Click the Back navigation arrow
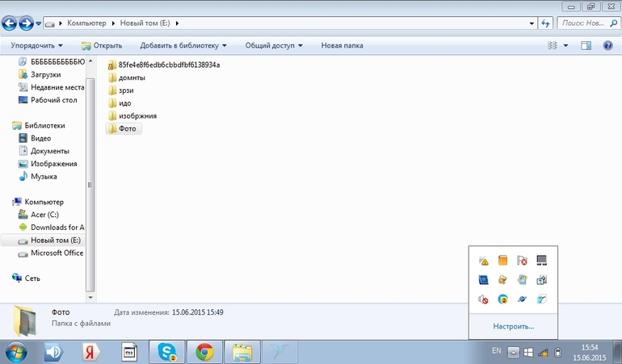622x364 pixels. 11,23
